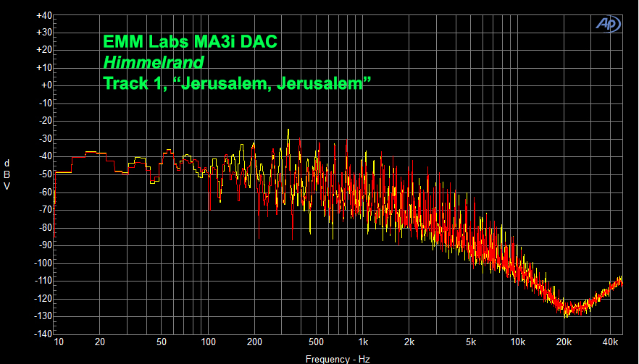Click the '5k' x-axis frequency label

[471, 342]
